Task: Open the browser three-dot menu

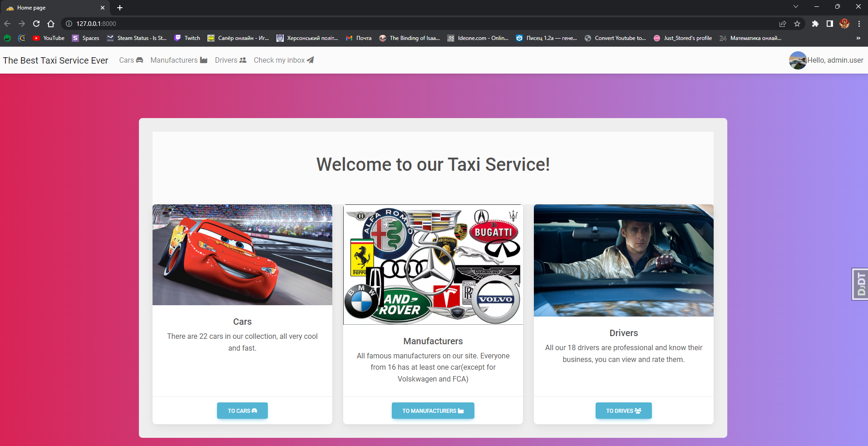Action: [x=859, y=24]
